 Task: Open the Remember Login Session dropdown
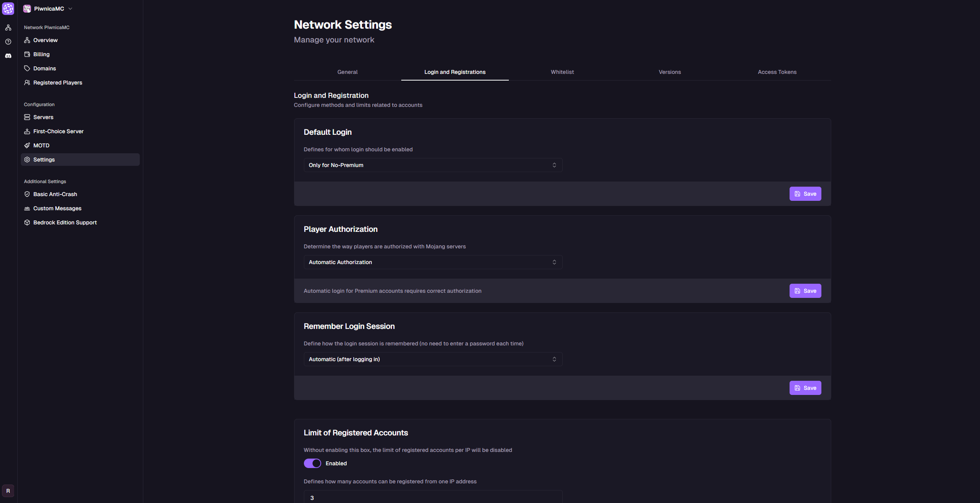click(432, 359)
